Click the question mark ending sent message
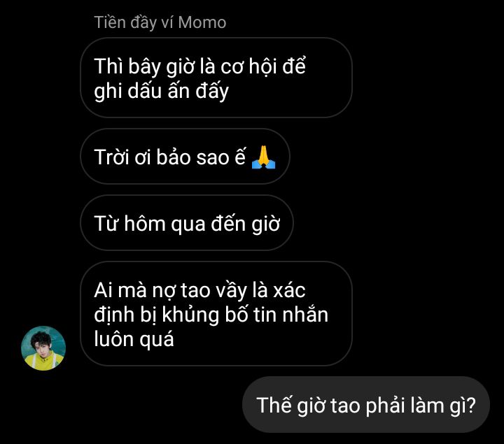This screenshot has width=504, height=444. pos(470,405)
